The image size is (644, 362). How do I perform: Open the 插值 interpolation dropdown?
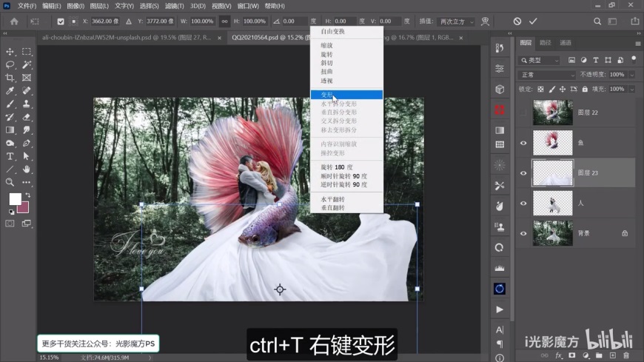tap(456, 21)
